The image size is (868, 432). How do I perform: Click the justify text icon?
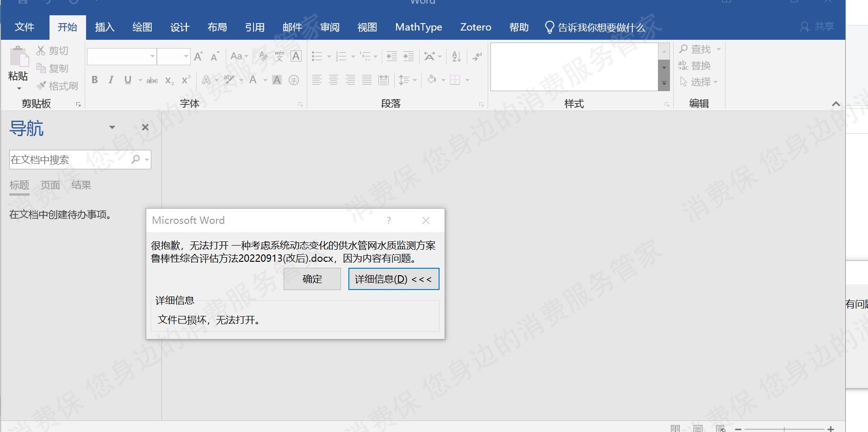click(367, 80)
